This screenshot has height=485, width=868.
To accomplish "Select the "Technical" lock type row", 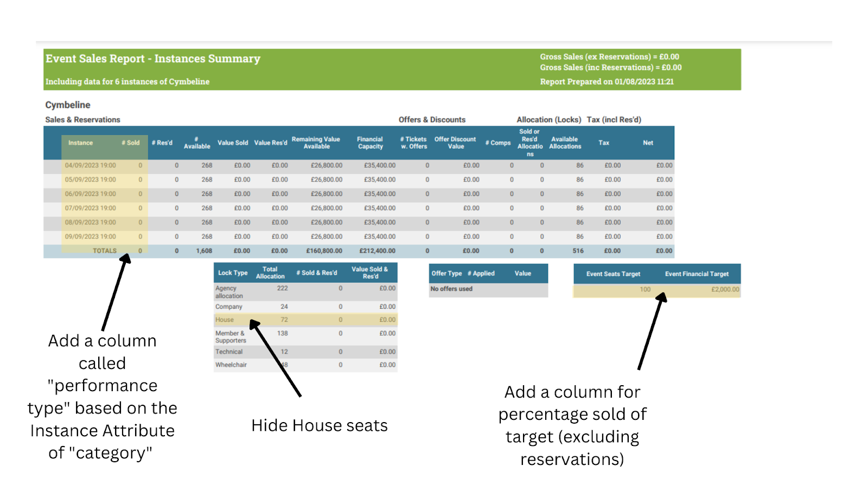I will pyautogui.click(x=305, y=352).
